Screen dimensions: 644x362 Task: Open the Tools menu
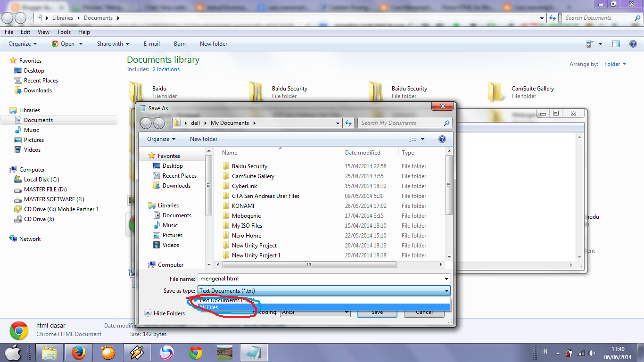click(64, 32)
